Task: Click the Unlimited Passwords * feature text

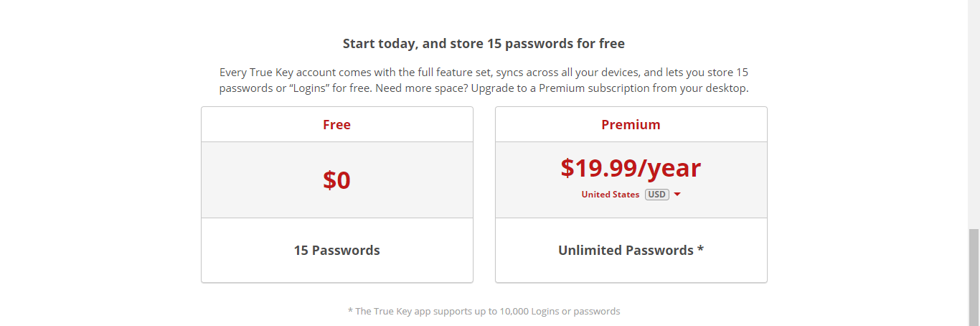Action: 631,251
